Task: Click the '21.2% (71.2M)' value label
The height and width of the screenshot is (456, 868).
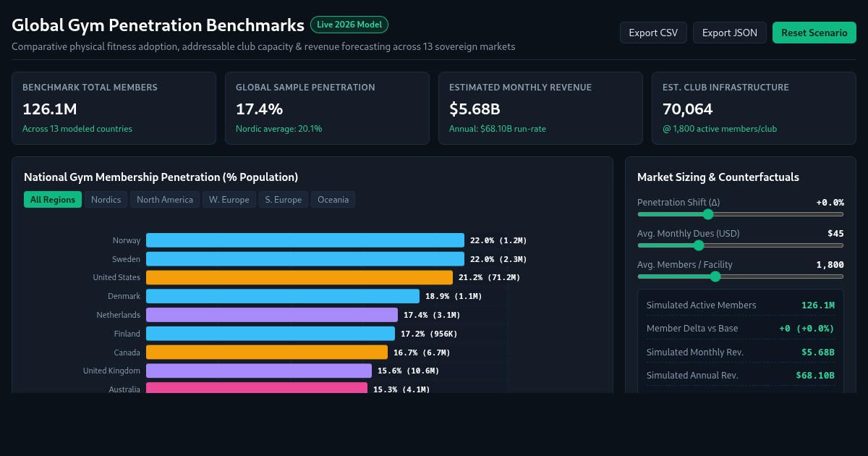Action: (490, 277)
